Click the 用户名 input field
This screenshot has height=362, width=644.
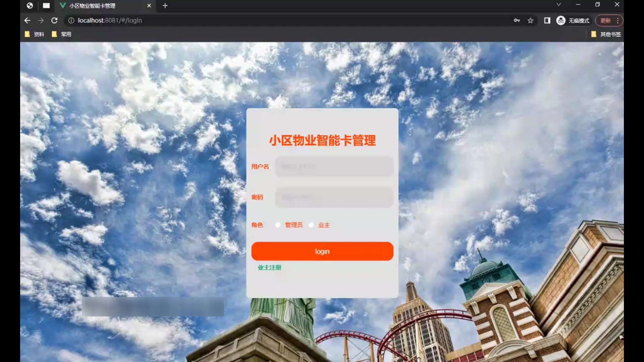[x=334, y=167]
